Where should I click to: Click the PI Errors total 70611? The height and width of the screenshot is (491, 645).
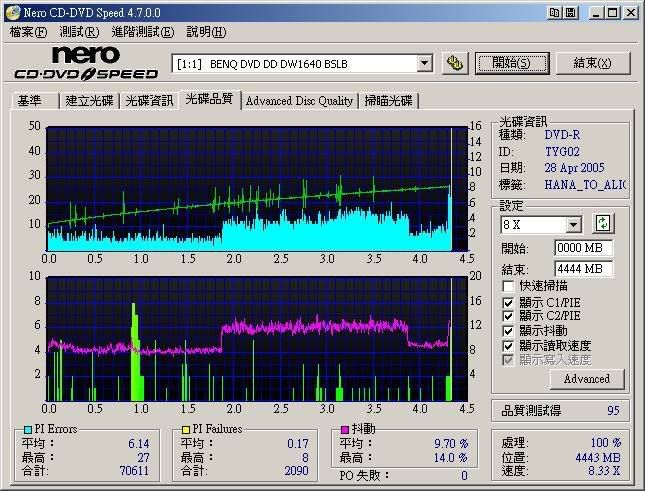pos(134,470)
